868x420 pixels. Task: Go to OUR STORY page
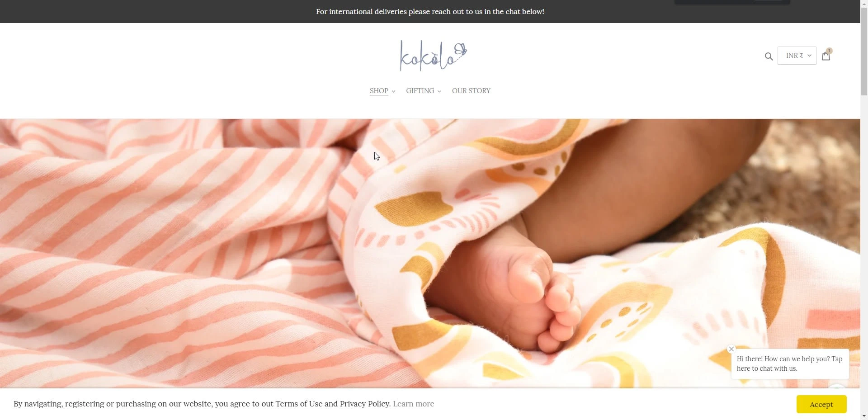(x=471, y=91)
